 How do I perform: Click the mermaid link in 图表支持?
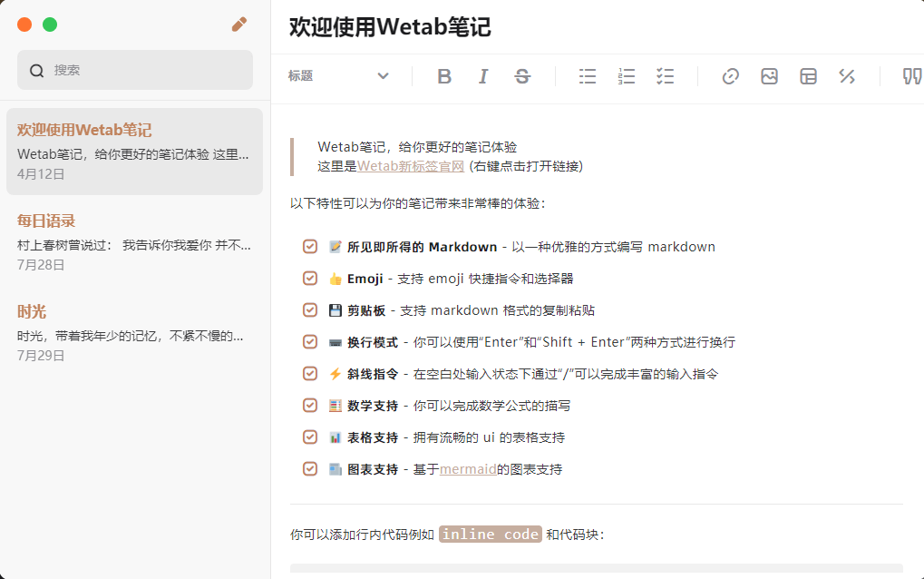467,468
